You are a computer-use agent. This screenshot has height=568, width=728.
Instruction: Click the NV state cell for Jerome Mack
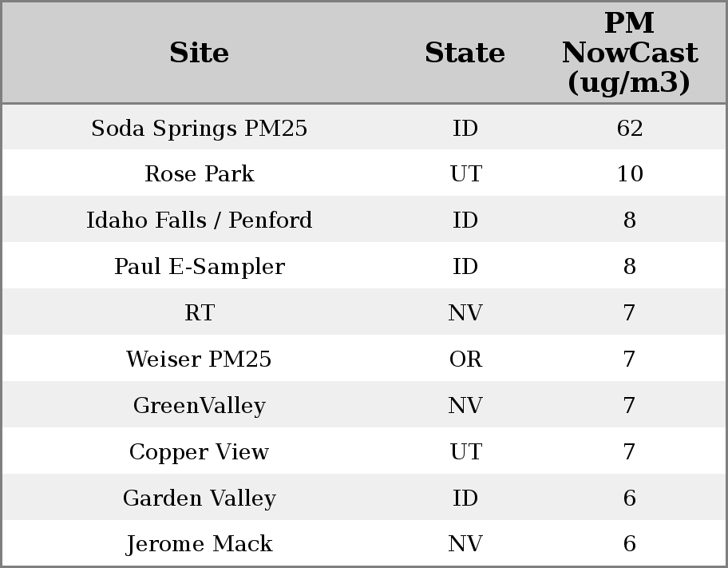pos(465,544)
